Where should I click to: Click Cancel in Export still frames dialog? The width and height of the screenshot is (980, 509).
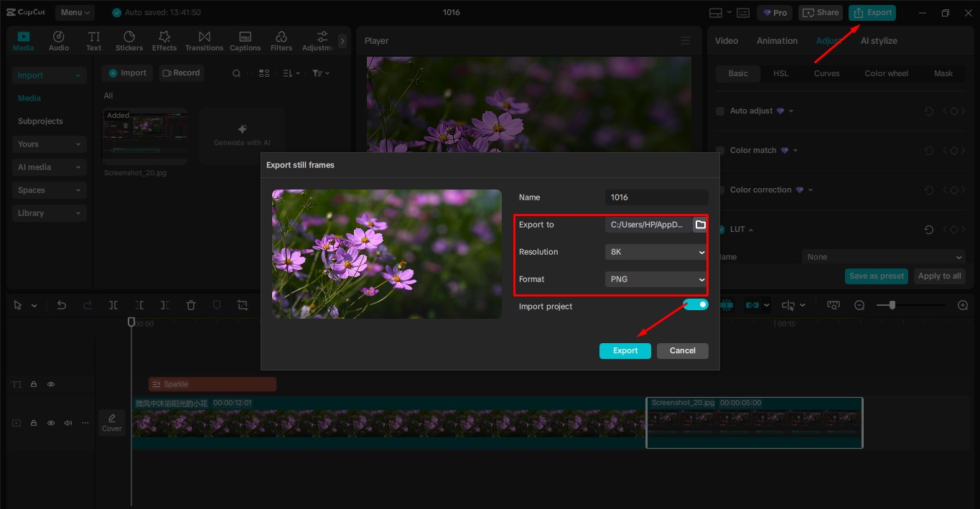682,351
